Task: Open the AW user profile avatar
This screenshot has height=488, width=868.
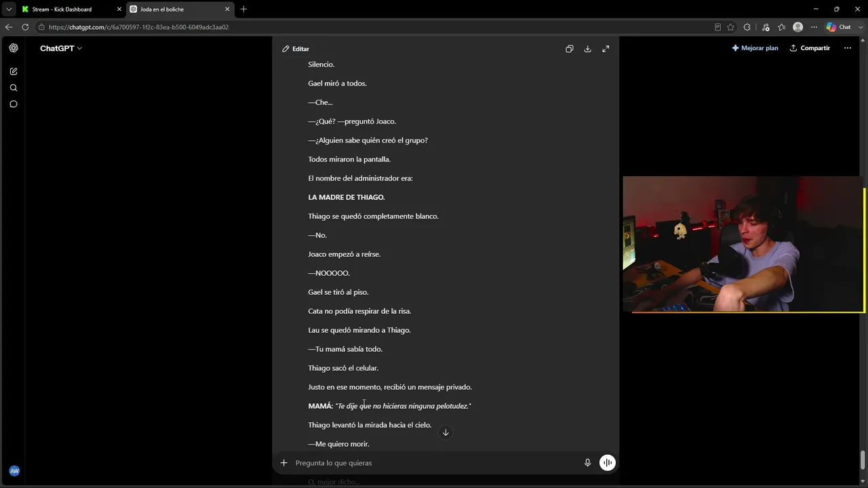Action: (14, 470)
